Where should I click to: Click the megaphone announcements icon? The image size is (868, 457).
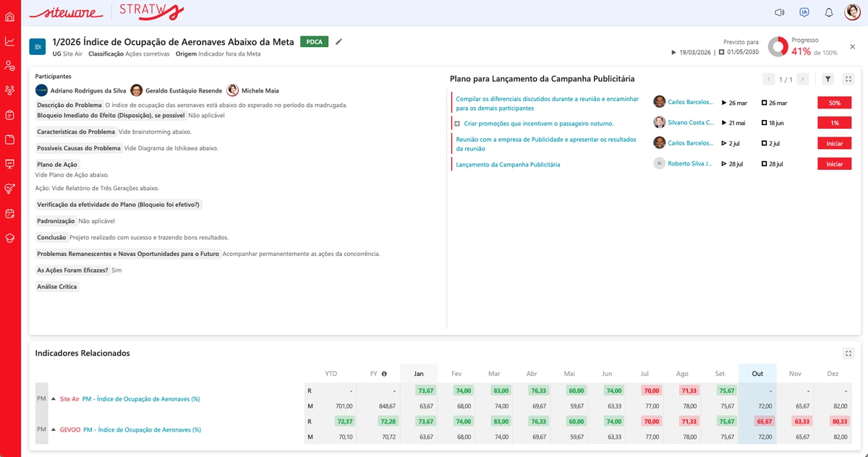pyautogui.click(x=780, y=12)
